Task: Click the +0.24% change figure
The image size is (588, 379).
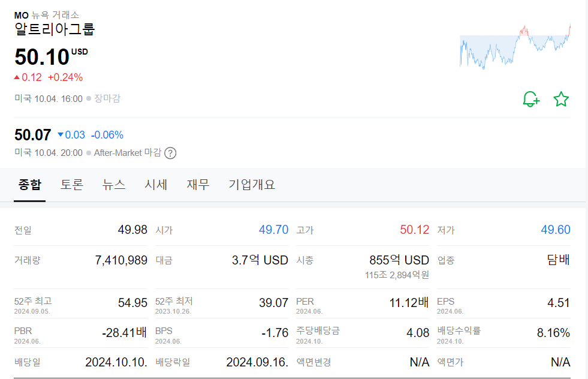Action: pos(65,77)
